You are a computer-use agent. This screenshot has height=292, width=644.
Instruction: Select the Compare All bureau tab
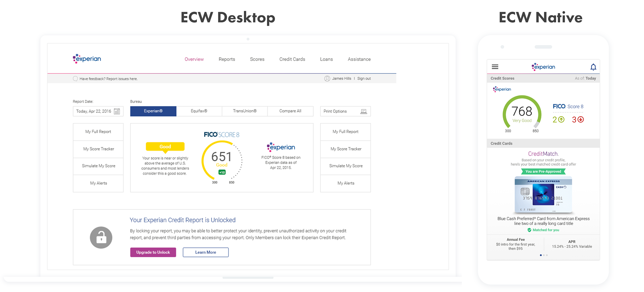[x=290, y=111]
